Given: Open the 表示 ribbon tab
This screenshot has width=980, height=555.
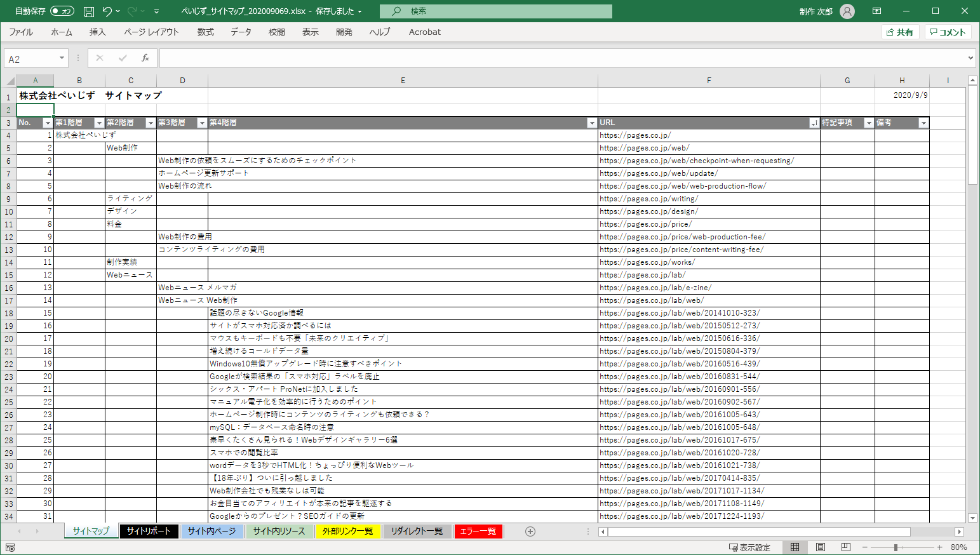Looking at the screenshot, I should pyautogui.click(x=310, y=32).
